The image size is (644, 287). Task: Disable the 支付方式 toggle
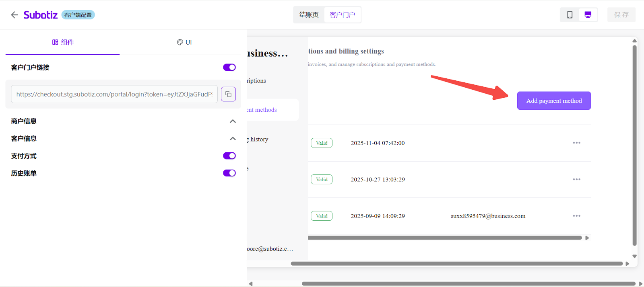(x=229, y=156)
